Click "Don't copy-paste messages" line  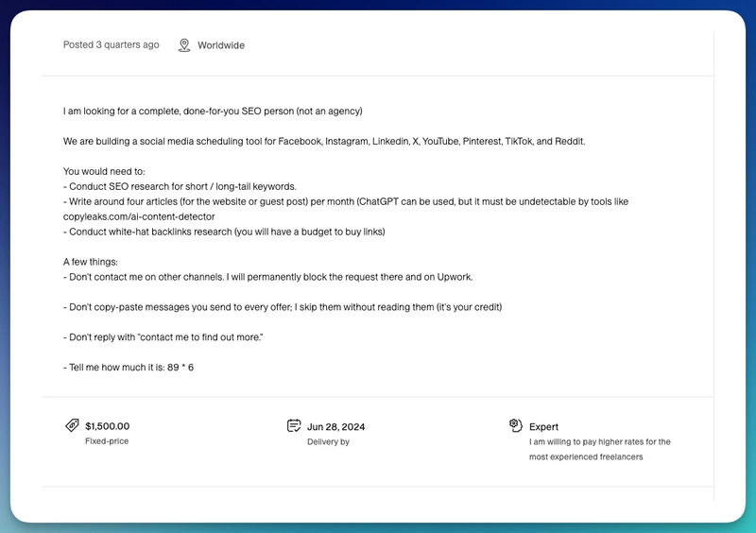(x=283, y=307)
